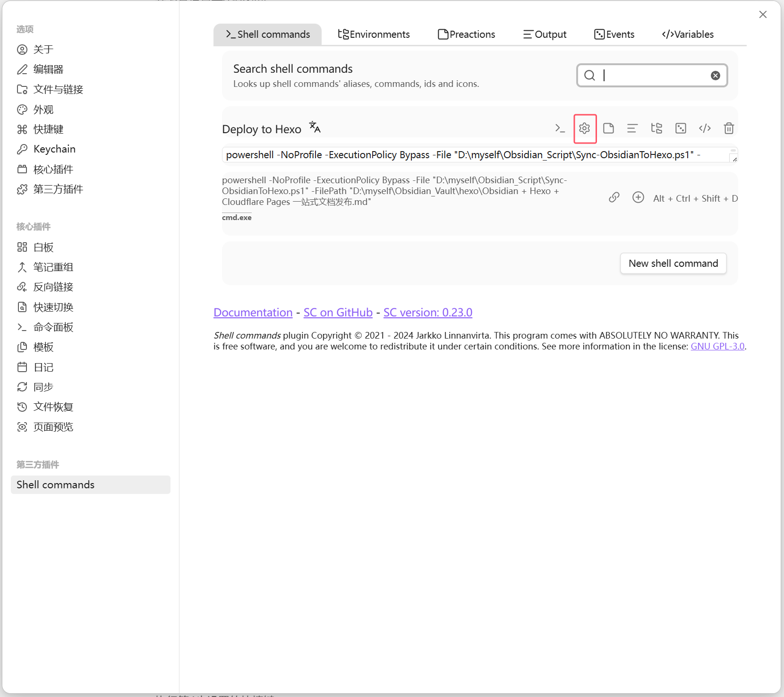The height and width of the screenshot is (697, 784).
Task: Focus the Search shell commands input
Action: coord(654,76)
